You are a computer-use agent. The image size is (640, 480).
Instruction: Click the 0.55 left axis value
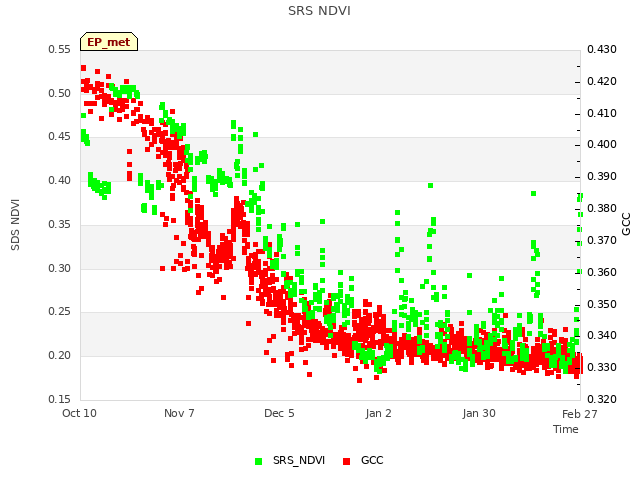click(x=60, y=49)
